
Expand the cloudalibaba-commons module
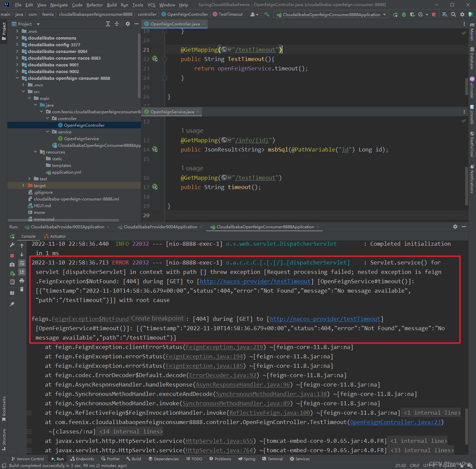click(17, 38)
